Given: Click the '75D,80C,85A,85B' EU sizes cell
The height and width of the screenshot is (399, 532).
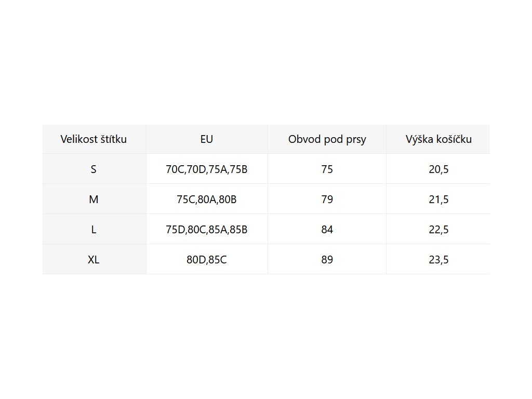Looking at the screenshot, I should [x=207, y=230].
